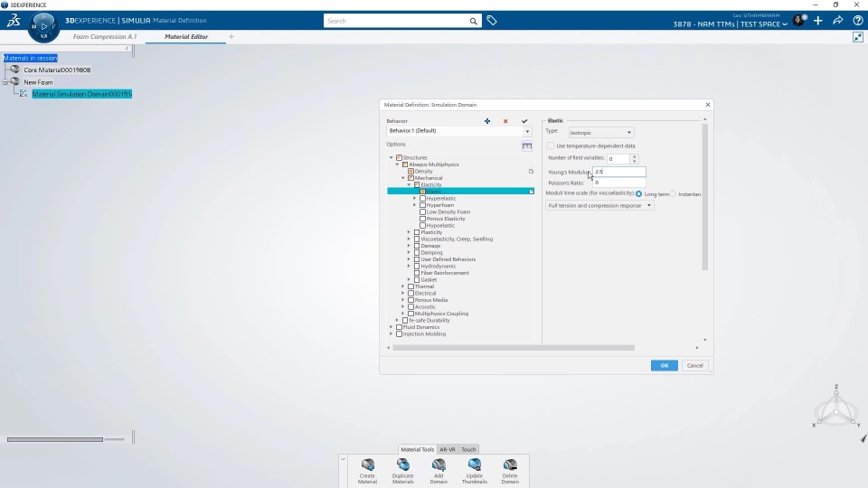Collapse the New Foam tree node
868x488 pixels.
(5, 82)
